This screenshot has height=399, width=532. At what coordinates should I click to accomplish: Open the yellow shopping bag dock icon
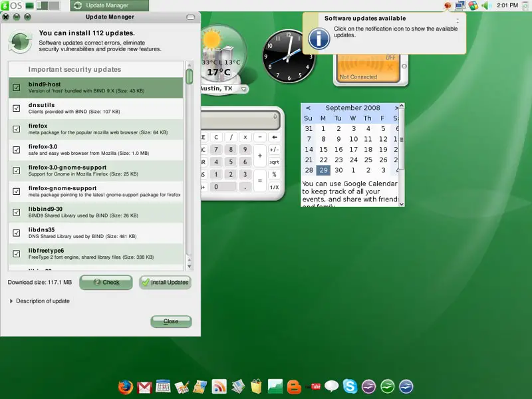point(257,386)
